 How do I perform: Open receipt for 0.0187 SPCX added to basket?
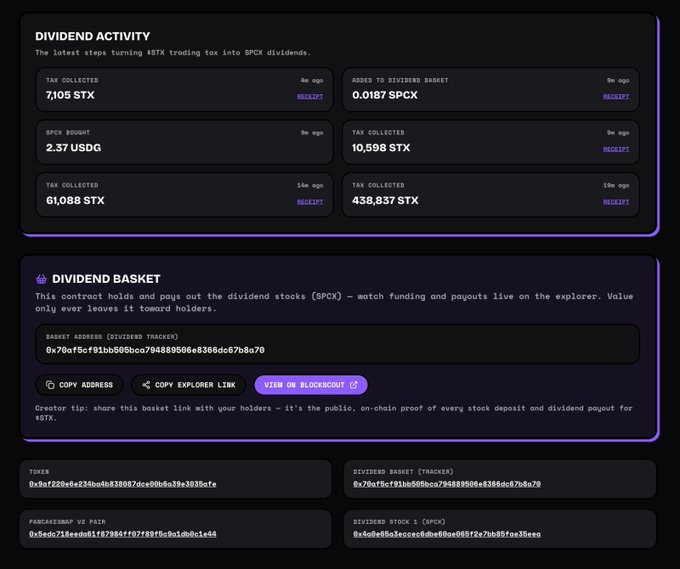coord(616,96)
